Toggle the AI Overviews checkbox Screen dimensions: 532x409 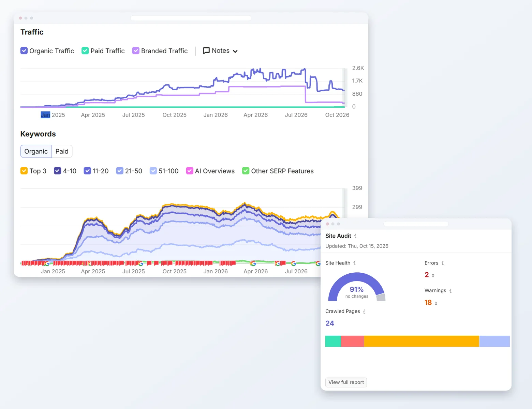click(190, 171)
